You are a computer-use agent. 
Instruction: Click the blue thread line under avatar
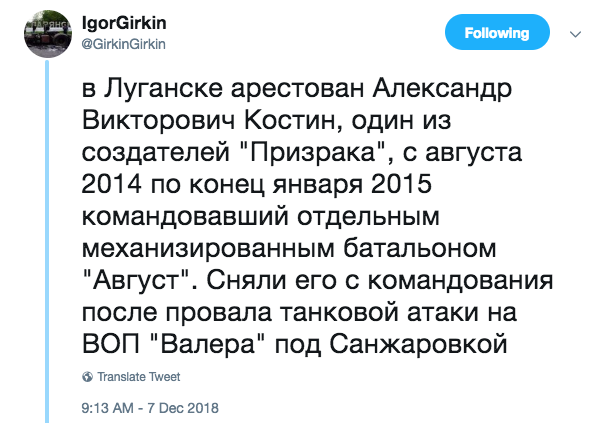click(x=47, y=241)
